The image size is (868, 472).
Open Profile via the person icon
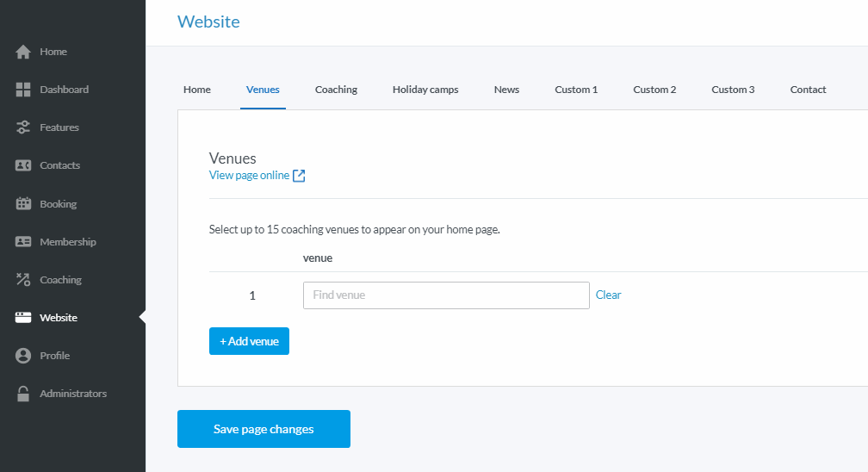coord(23,356)
